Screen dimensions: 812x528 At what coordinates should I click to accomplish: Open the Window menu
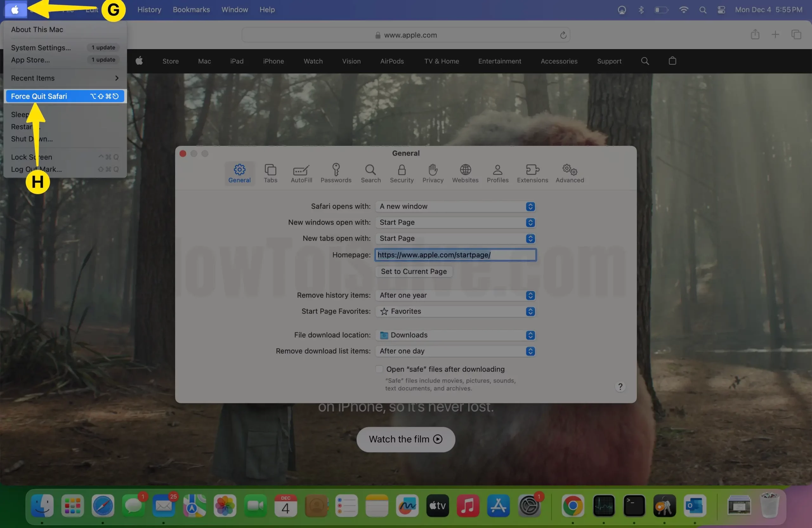coord(234,10)
